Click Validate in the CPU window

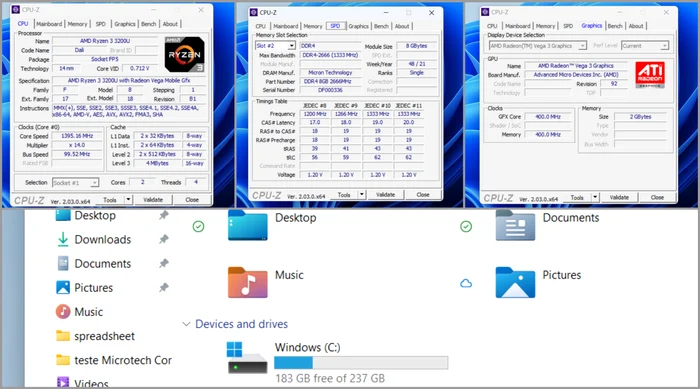153,200
